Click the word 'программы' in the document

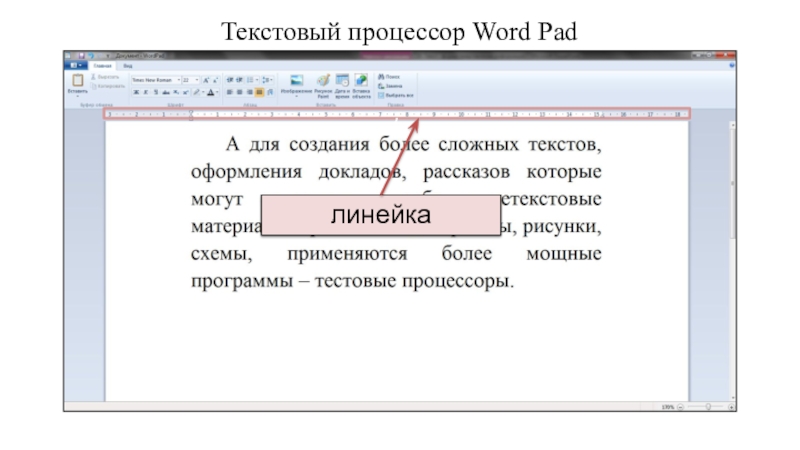click(242, 281)
